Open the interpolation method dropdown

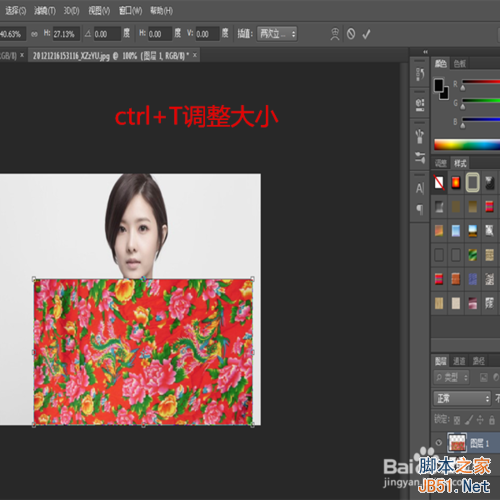coord(277,34)
